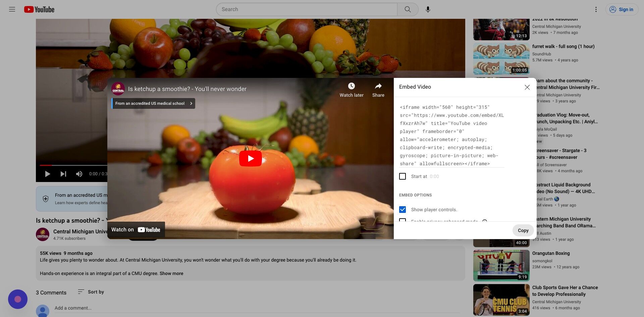Click the 4.71K subscribers text

point(69,238)
